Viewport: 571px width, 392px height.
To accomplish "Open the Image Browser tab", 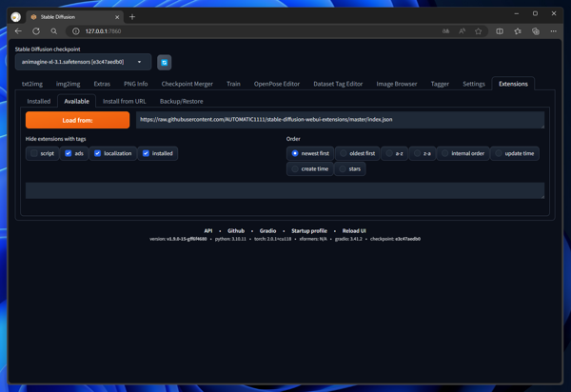I will (x=397, y=84).
